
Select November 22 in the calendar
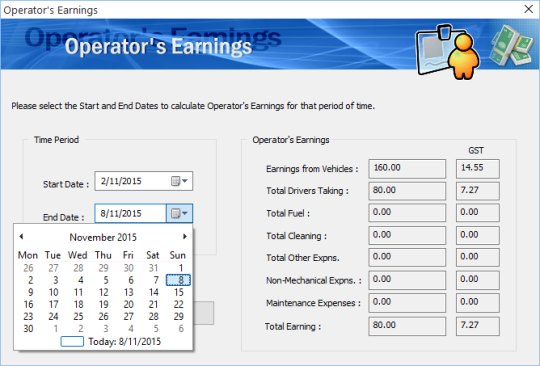coord(178,304)
